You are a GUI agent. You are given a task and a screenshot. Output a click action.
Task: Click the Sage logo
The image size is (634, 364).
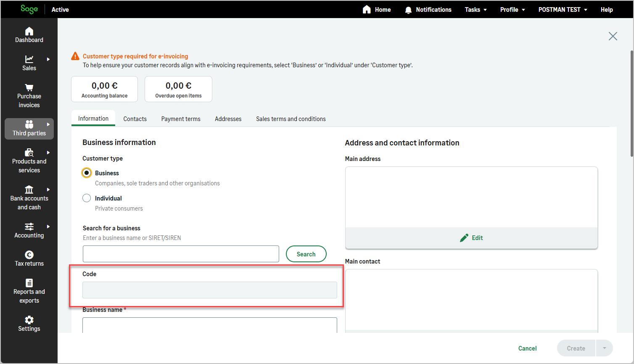(x=29, y=9)
